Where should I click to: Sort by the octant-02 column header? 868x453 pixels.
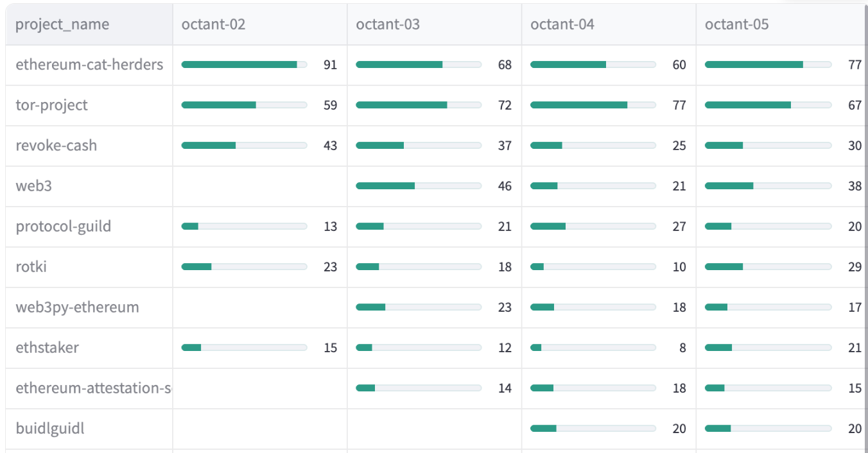click(213, 25)
